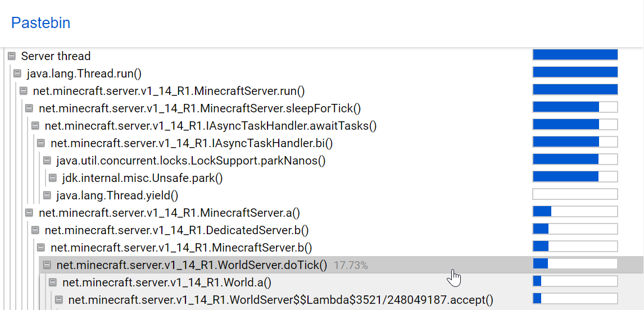
Task: Collapse the Server thread node
Action: point(11,56)
